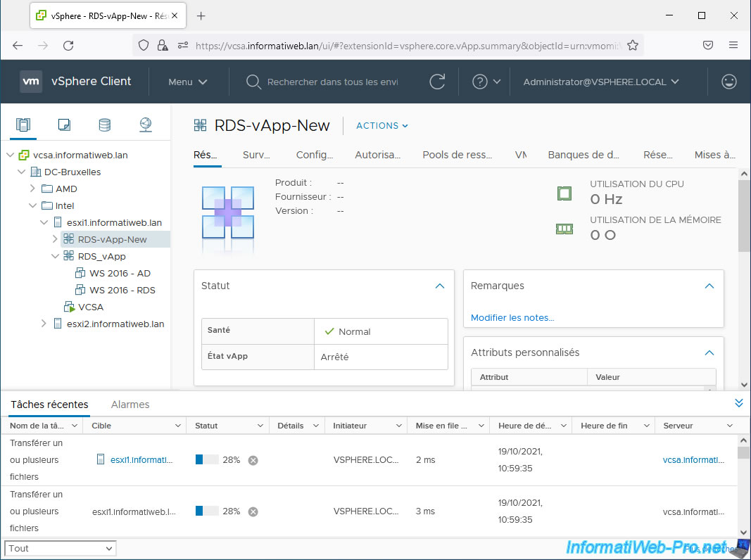Open the Rése... tab
This screenshot has height=560, width=751.
(657, 155)
